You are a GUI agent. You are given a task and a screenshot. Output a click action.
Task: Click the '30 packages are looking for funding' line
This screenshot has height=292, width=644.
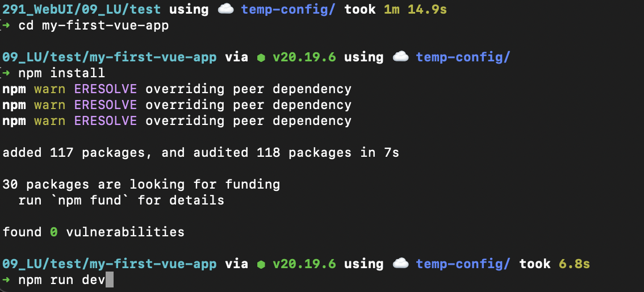141,184
